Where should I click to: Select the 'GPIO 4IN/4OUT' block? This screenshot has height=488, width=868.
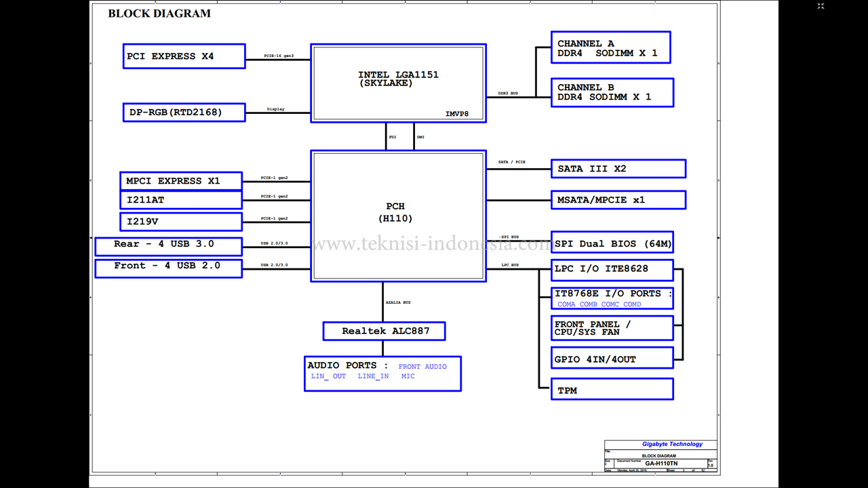[x=612, y=359]
